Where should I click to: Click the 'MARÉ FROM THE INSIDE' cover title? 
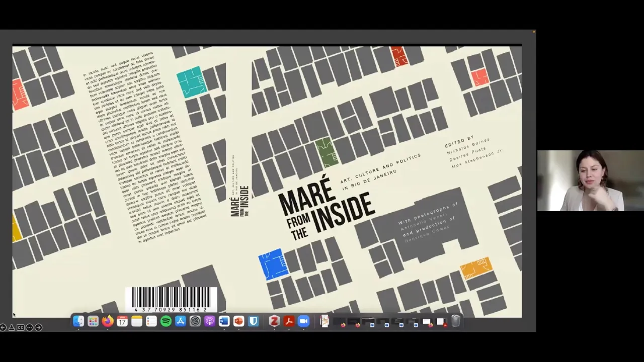click(x=327, y=207)
